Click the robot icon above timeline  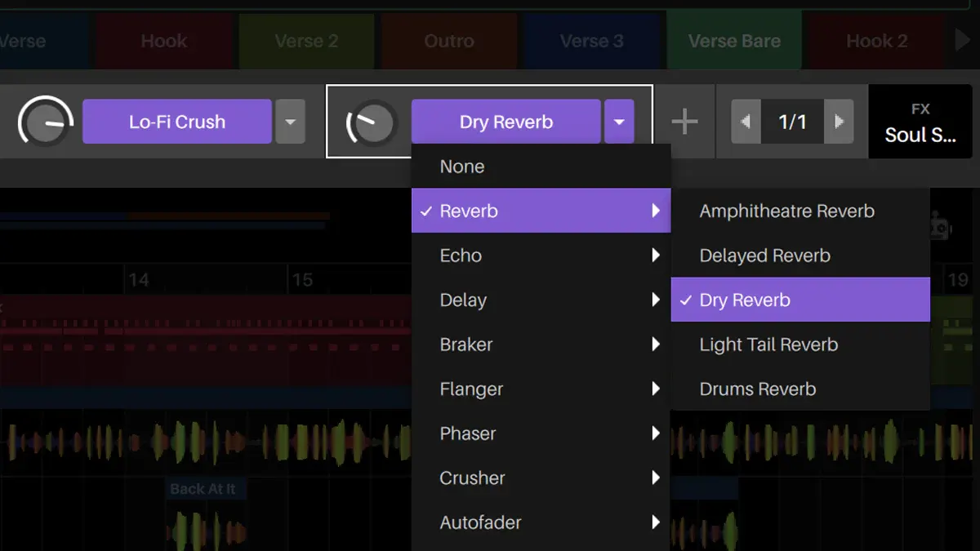point(940,227)
